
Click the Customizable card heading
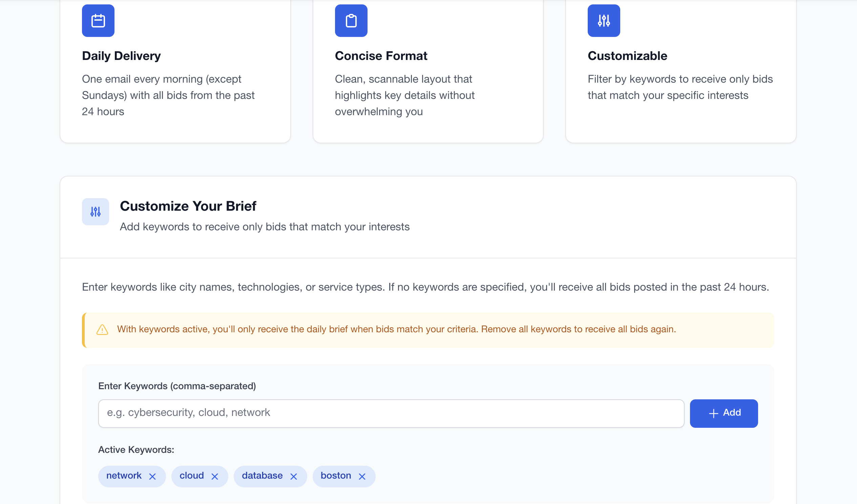point(627,56)
